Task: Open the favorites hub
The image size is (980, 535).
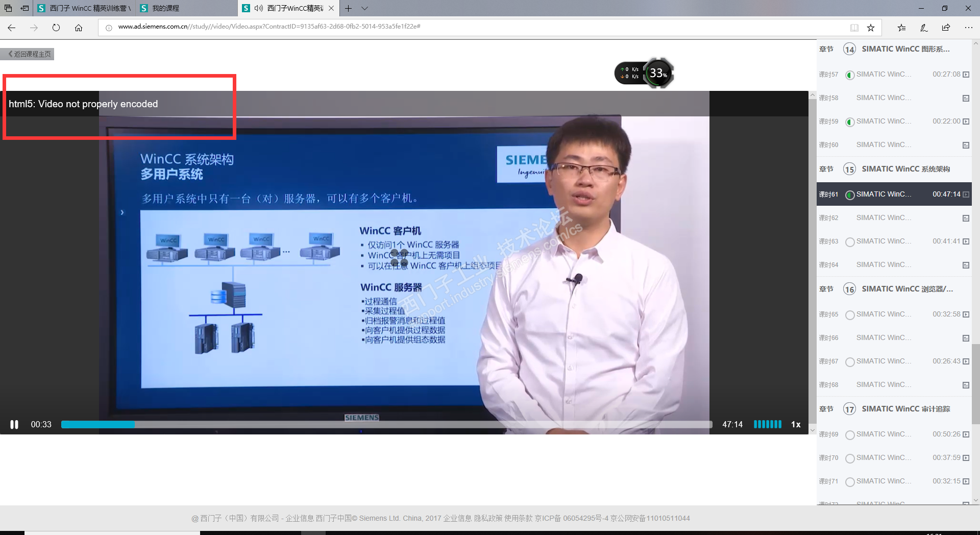Action: (x=902, y=28)
